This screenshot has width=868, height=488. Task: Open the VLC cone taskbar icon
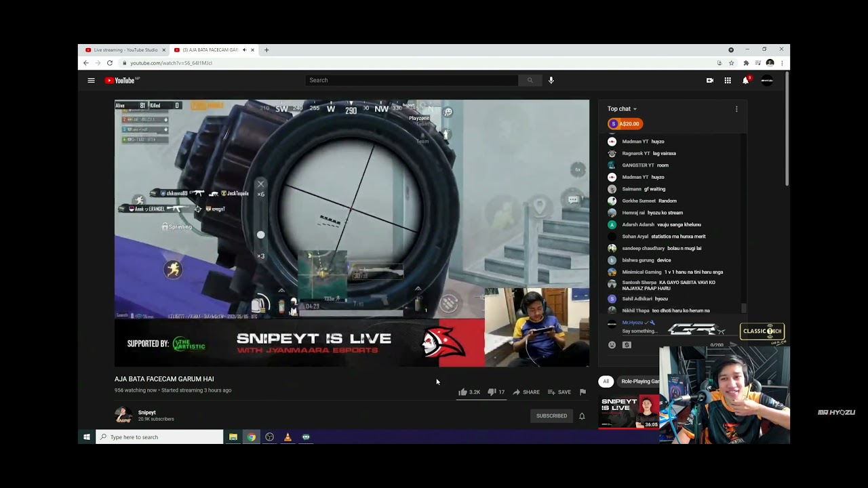coord(288,437)
